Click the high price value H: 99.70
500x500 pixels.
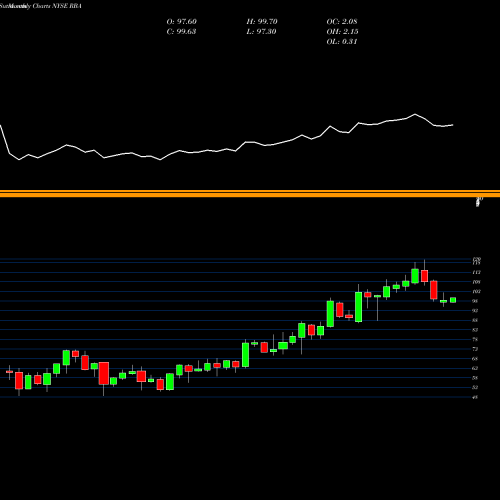click(262, 22)
